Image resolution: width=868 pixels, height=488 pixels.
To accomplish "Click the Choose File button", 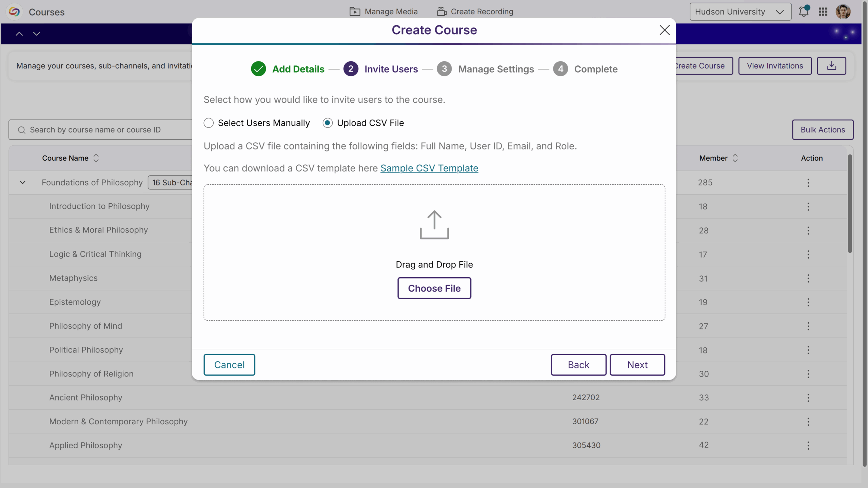I will (x=434, y=288).
